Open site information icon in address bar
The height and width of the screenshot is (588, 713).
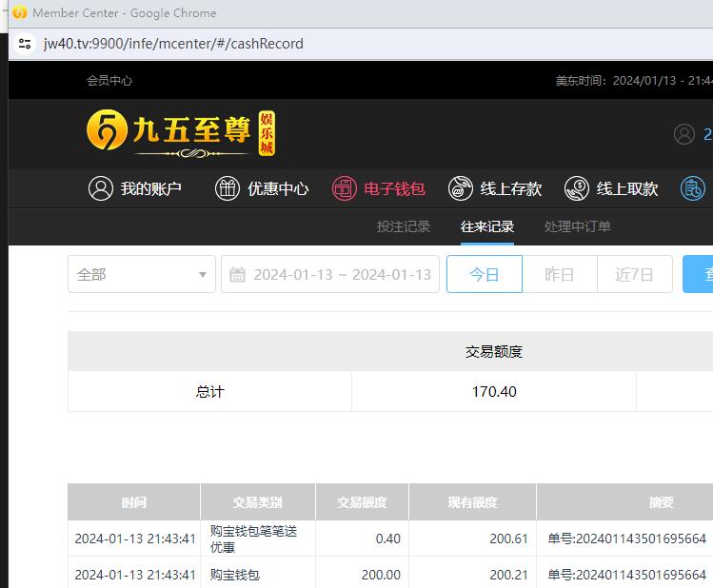[x=25, y=44]
